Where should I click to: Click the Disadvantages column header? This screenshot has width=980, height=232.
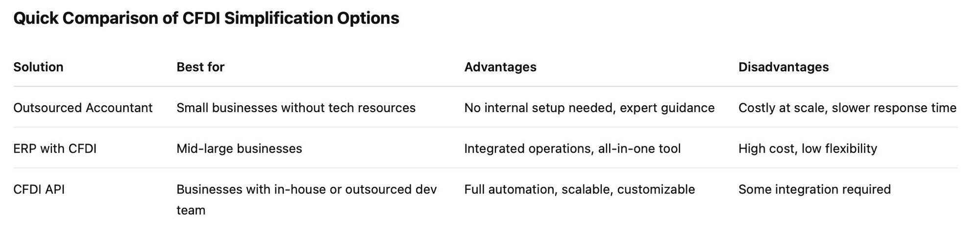[784, 67]
